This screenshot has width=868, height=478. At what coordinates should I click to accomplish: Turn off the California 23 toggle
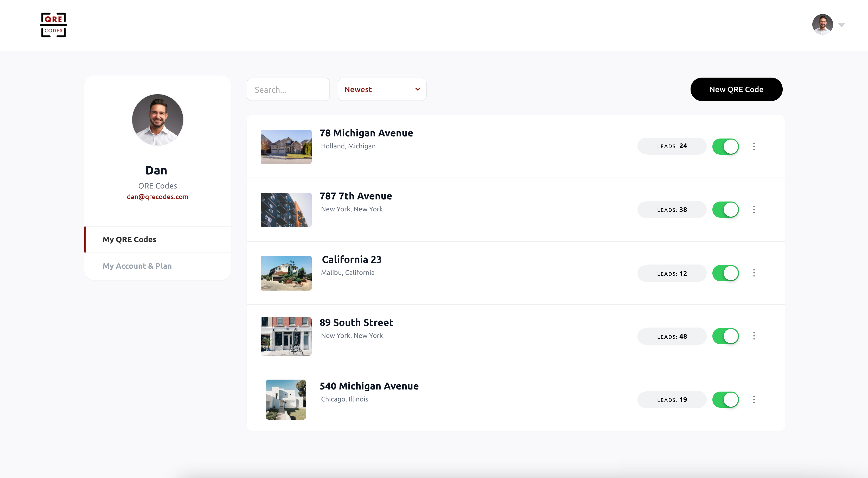pos(725,273)
